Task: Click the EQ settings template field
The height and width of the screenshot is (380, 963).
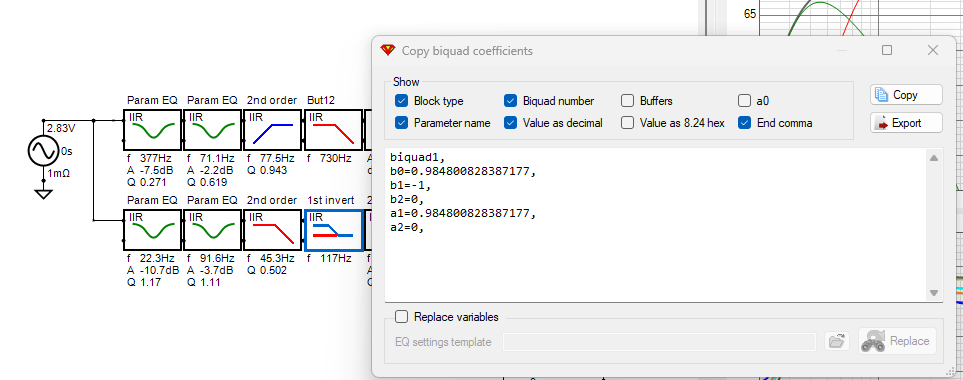Action: click(659, 342)
